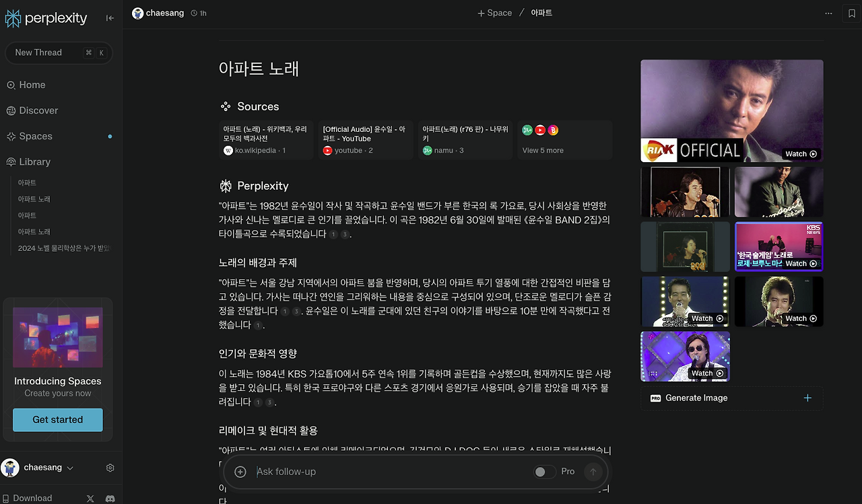The width and height of the screenshot is (862, 504).
Task: Open the purple stage performance video thumbnail
Action: pos(685,356)
